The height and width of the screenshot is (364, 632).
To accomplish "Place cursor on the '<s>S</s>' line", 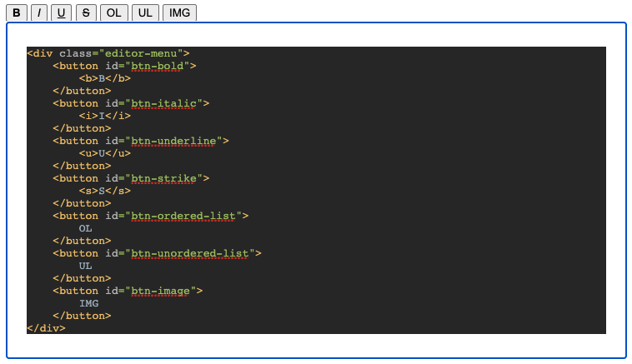I will (x=105, y=191).
